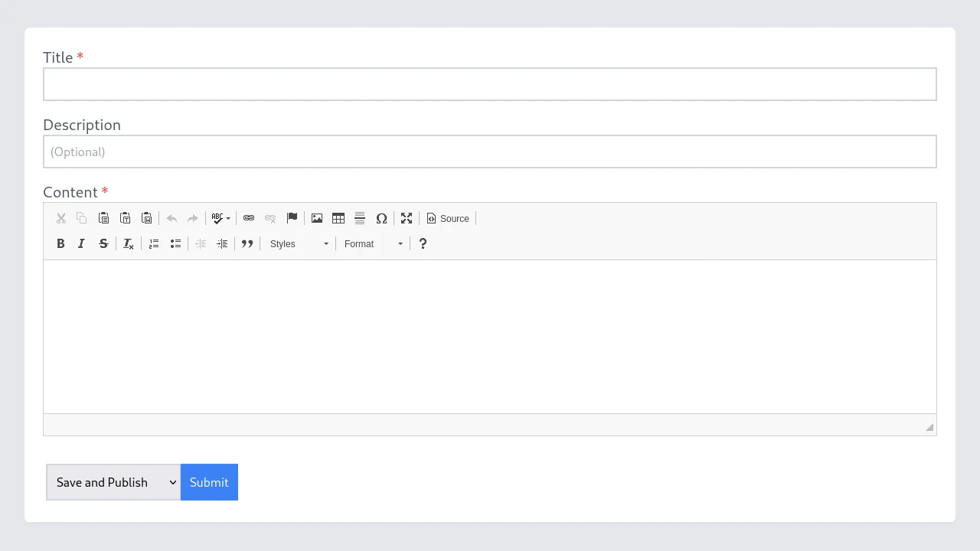
Task: Insert a special character
Action: (x=381, y=218)
